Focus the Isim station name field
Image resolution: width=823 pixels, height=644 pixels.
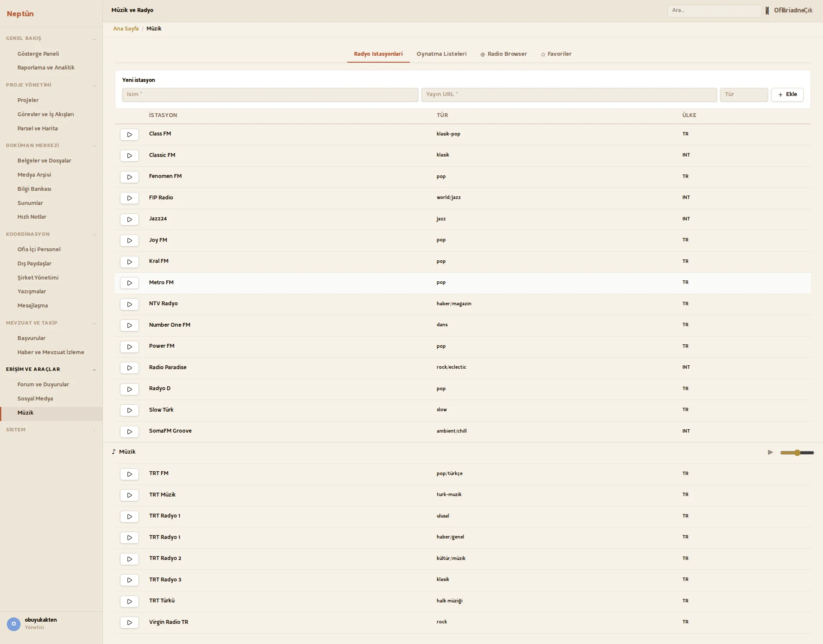coord(270,95)
